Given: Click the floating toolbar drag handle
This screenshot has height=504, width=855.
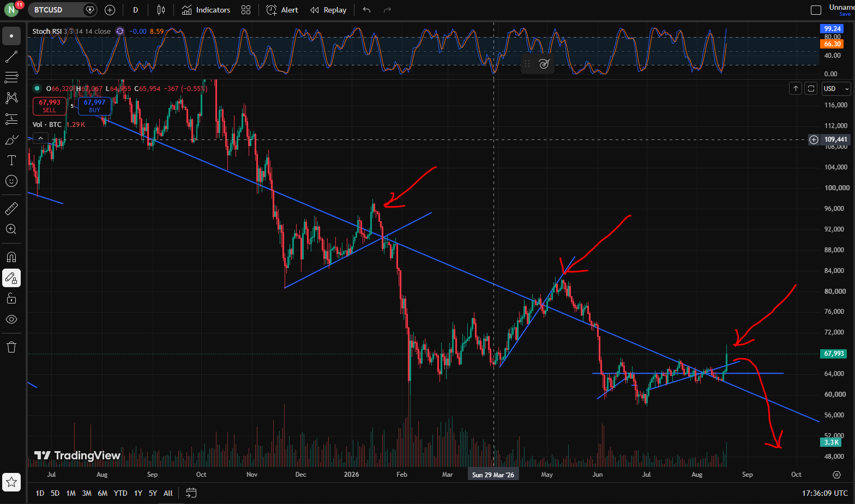Looking at the screenshot, I should tap(527, 64).
